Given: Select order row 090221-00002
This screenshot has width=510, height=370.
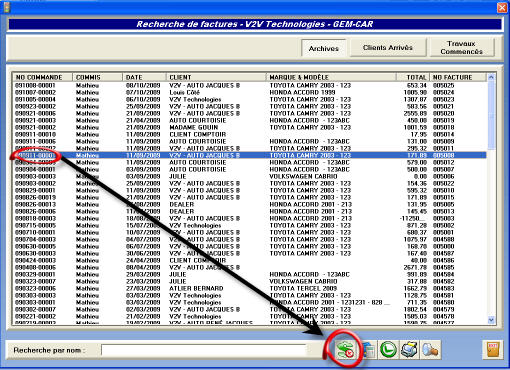Looking at the screenshot, I should coord(249,316).
